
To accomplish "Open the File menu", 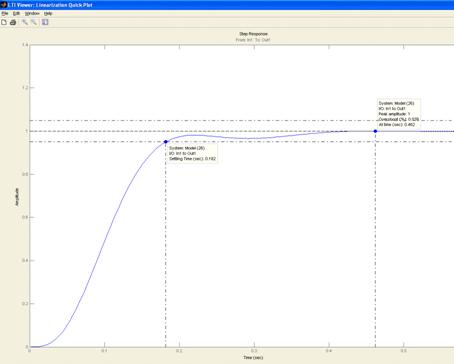I will pos(5,14).
